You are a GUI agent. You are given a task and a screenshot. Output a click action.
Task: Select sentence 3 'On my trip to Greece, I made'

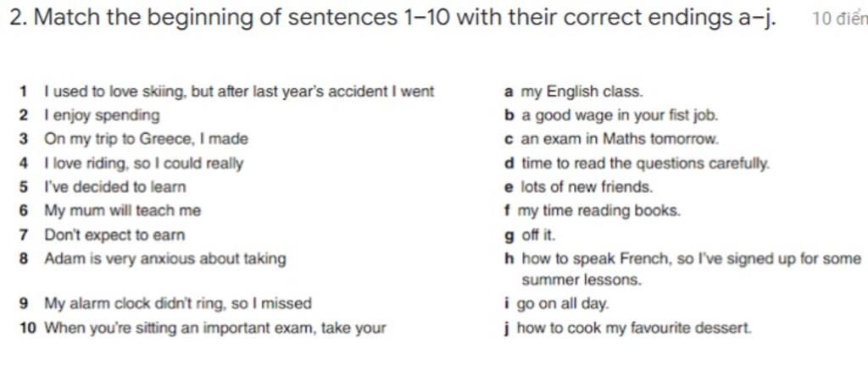(x=133, y=139)
